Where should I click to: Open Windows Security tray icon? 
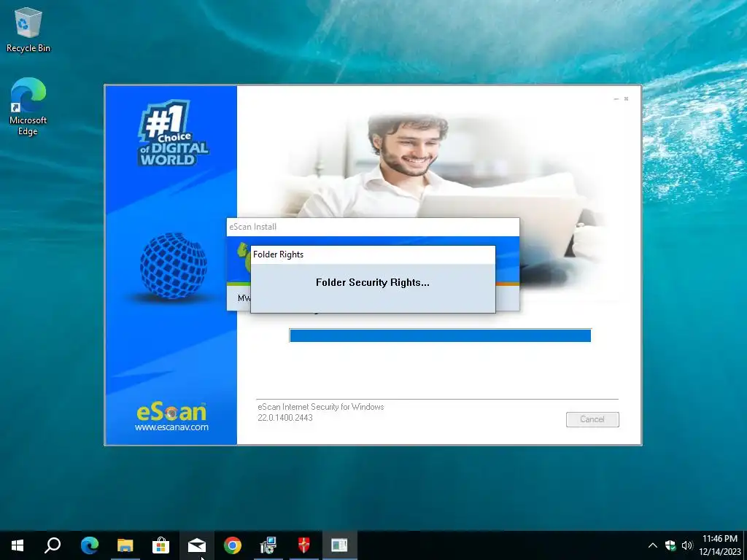point(670,545)
